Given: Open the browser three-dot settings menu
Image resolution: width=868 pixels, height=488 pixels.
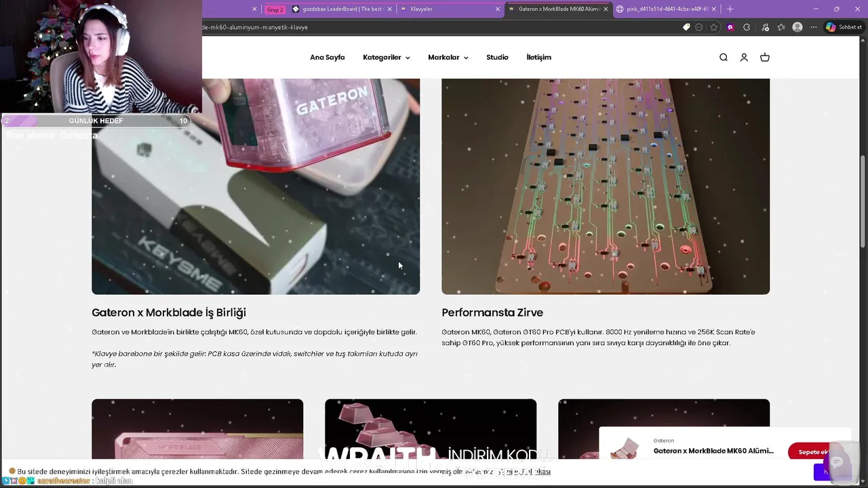Looking at the screenshot, I should [x=814, y=27].
